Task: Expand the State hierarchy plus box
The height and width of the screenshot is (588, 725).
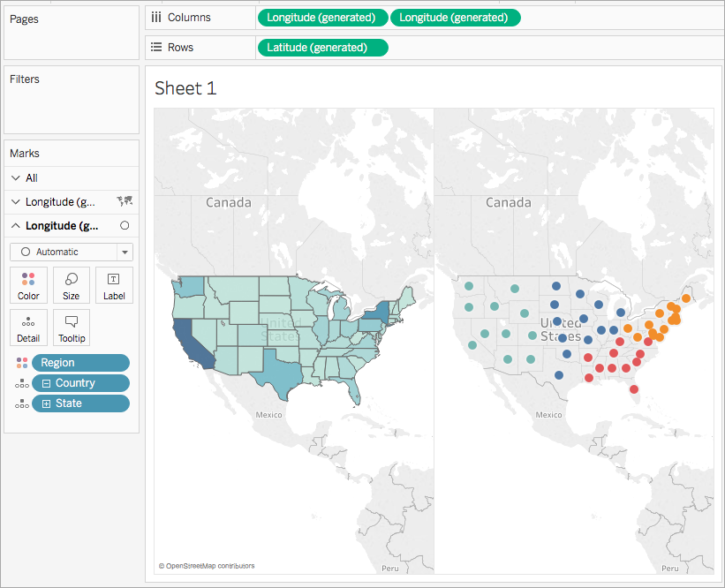Action: 46,403
